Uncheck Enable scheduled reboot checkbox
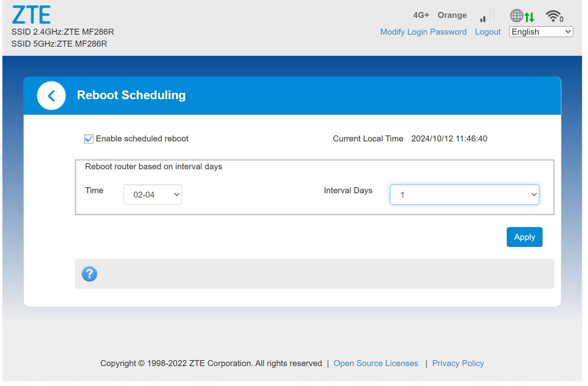This screenshot has height=386, width=588. 89,139
